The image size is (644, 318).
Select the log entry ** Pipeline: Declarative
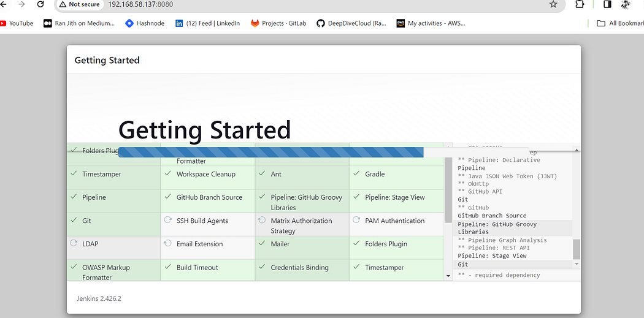499,160
